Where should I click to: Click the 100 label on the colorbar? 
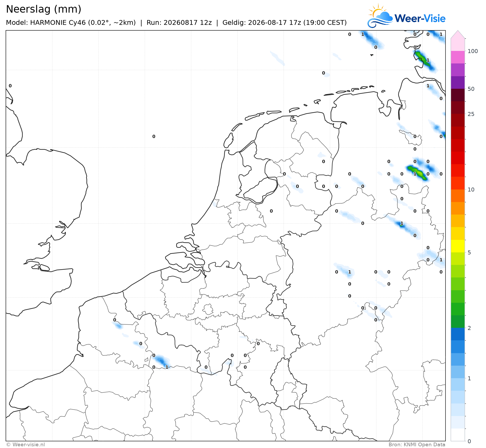(x=473, y=51)
